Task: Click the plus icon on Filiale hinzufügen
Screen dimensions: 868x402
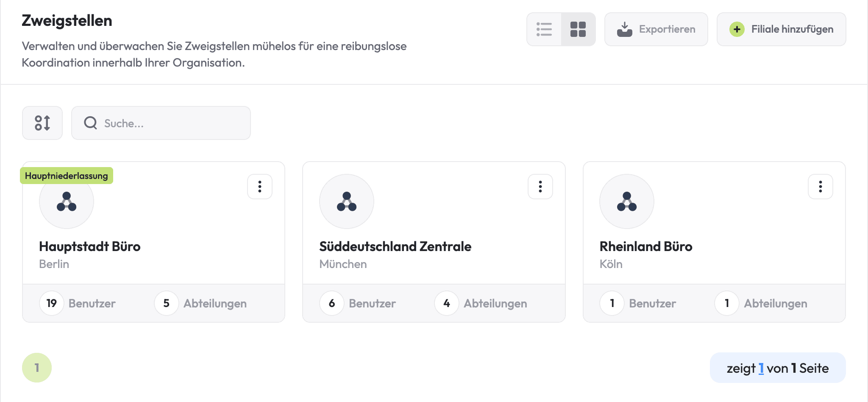Action: pyautogui.click(x=737, y=29)
